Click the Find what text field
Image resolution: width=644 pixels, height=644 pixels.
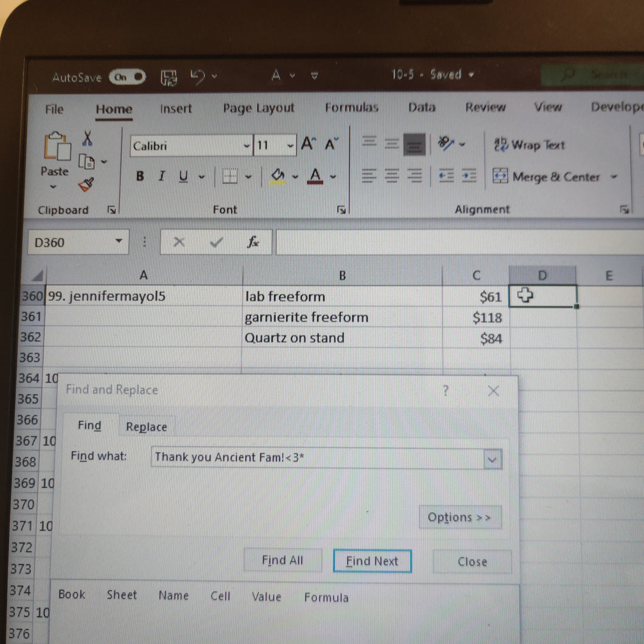pyautogui.click(x=318, y=457)
